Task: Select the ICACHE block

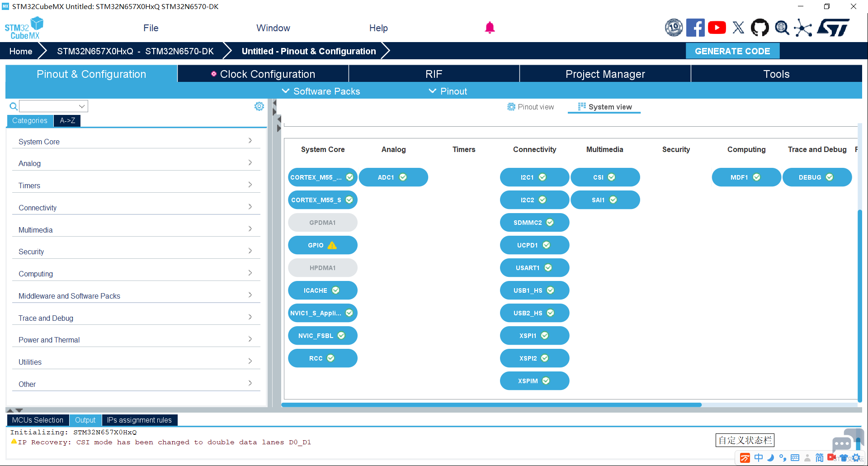Action: point(323,290)
